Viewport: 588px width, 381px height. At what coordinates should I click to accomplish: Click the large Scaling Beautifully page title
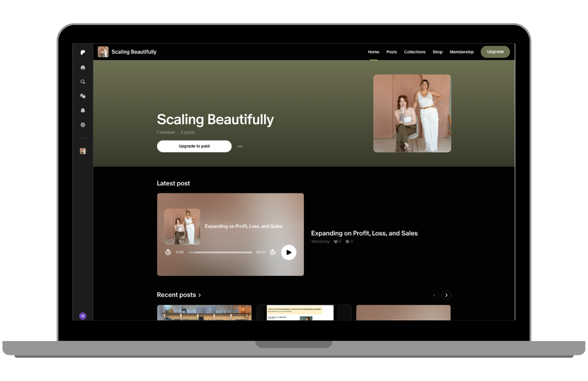point(215,119)
